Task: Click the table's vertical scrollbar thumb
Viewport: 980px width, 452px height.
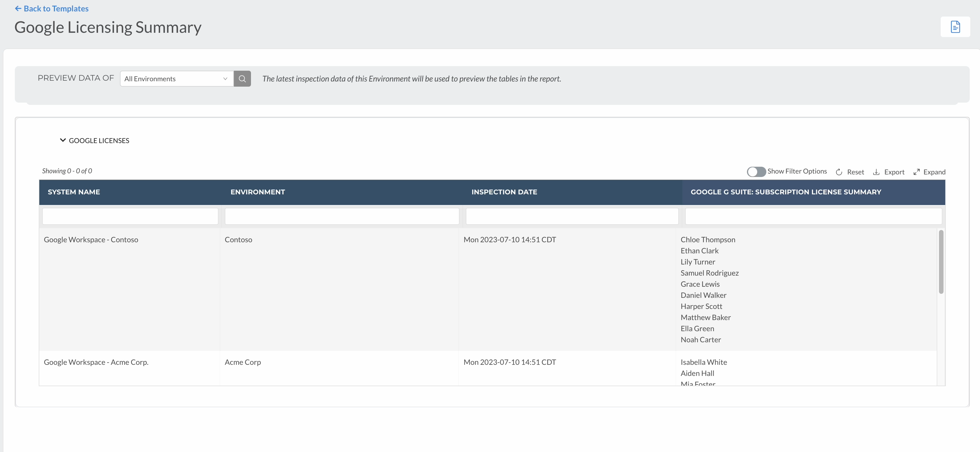Action: click(941, 262)
